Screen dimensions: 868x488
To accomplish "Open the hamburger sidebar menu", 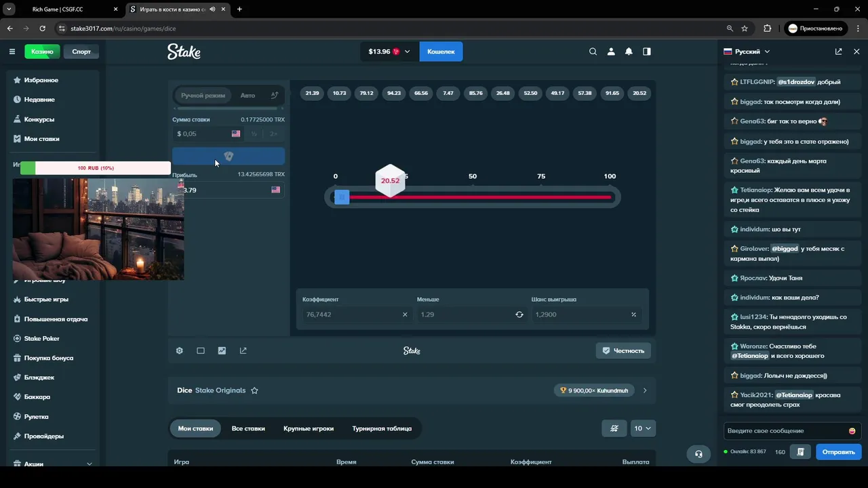I will point(12,52).
